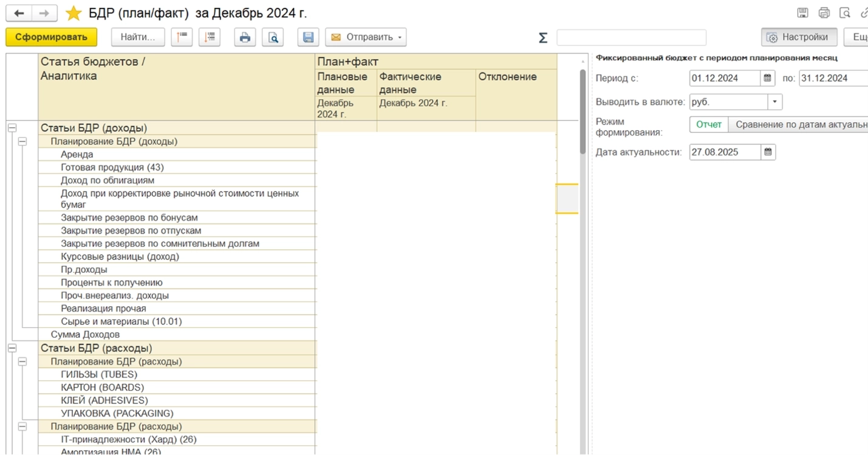Click the План+факт header cell
Screen dimensions: 868x455
[x=436, y=61]
